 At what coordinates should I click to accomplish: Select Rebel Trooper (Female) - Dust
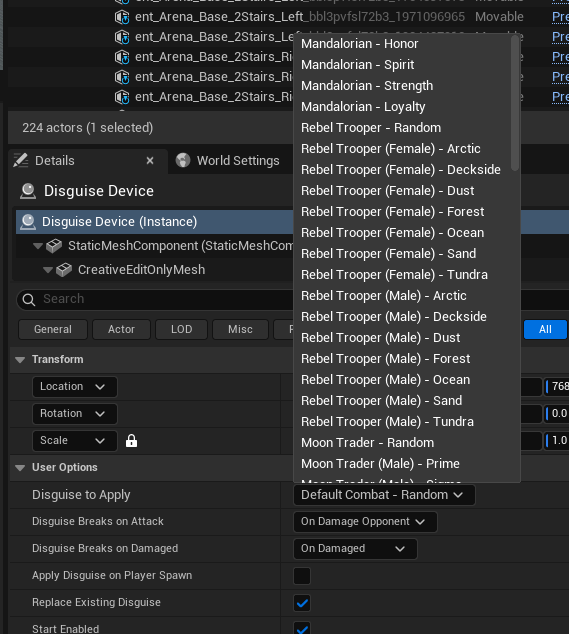[387, 191]
